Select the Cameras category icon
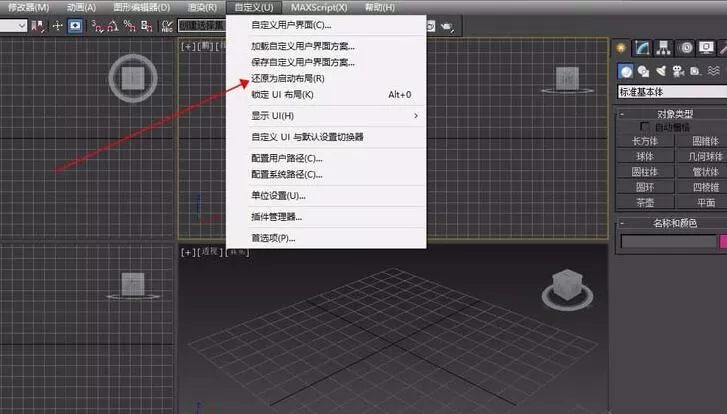Image resolution: width=727 pixels, height=414 pixels. pyautogui.click(x=678, y=71)
